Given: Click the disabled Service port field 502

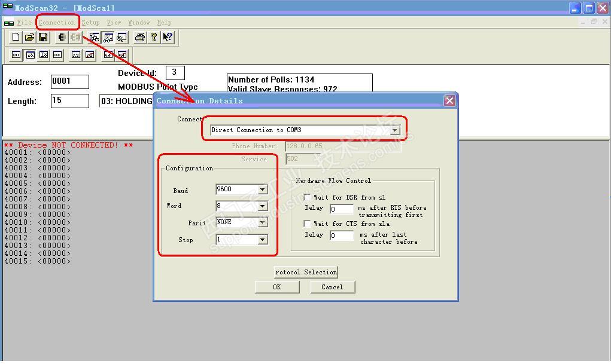Looking at the screenshot, I should click(303, 159).
